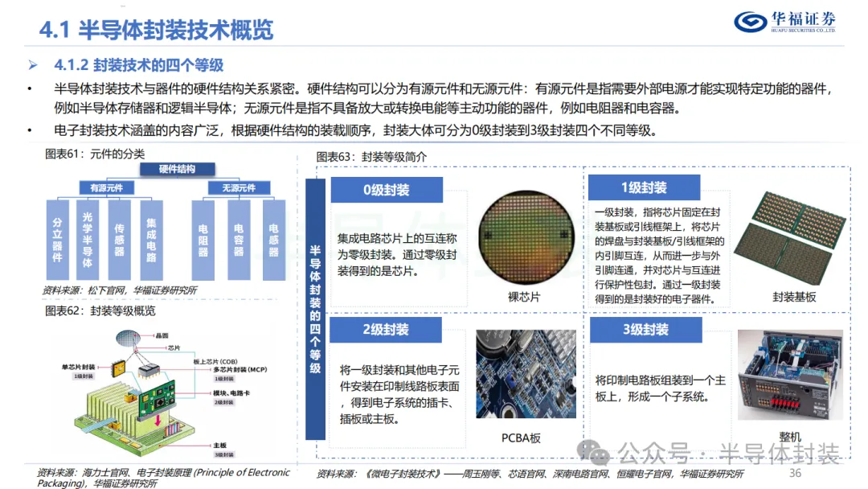Click the 整机 chassis photo
This screenshot has width=868, height=489.
click(790, 375)
